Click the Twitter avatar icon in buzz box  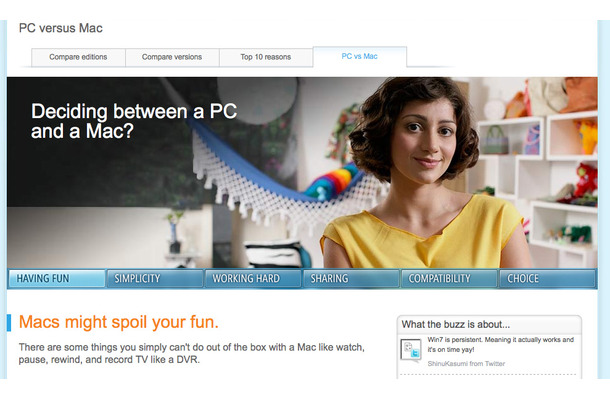pyautogui.click(x=411, y=349)
